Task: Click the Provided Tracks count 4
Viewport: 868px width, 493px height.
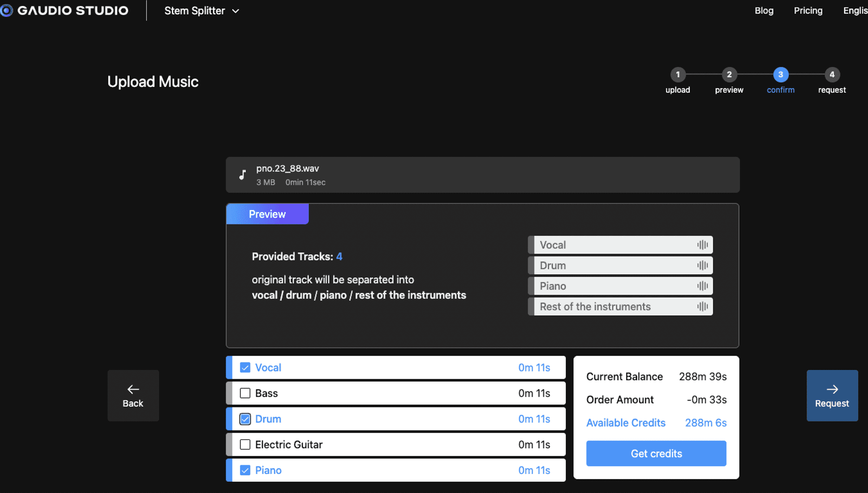Action: click(x=339, y=257)
